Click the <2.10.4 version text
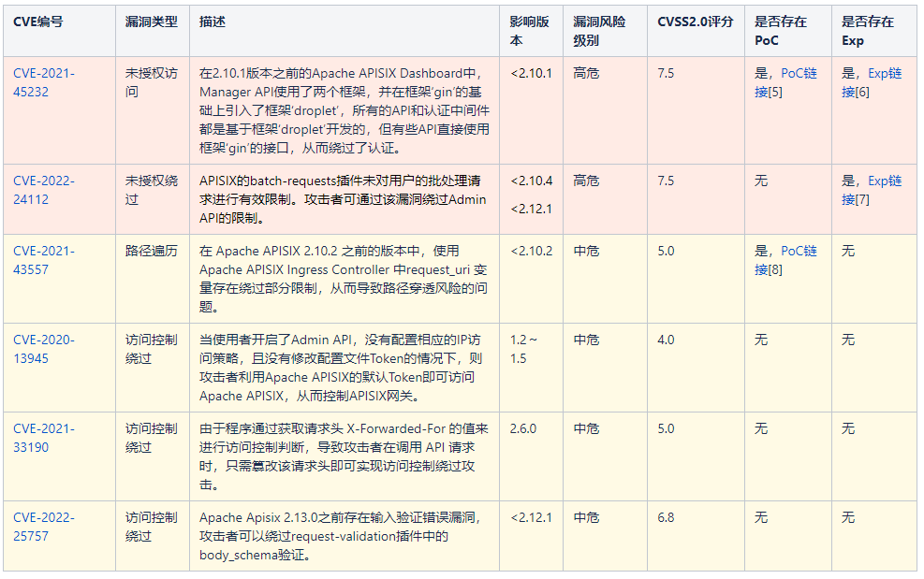Viewport: 924px width, 579px height. point(531,181)
